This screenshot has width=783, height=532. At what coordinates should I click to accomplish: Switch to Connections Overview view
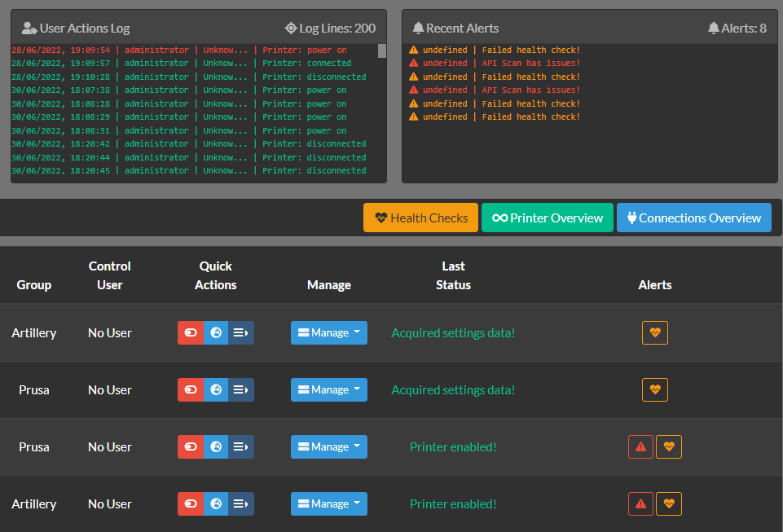point(693,218)
